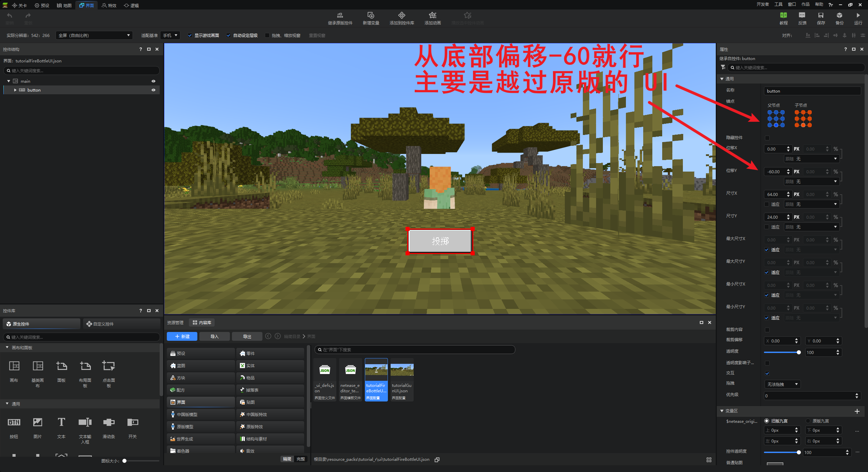Viewport: 868px width, 472px height.
Task: Check the 裁剪内容 checkbox
Action: [x=767, y=330]
